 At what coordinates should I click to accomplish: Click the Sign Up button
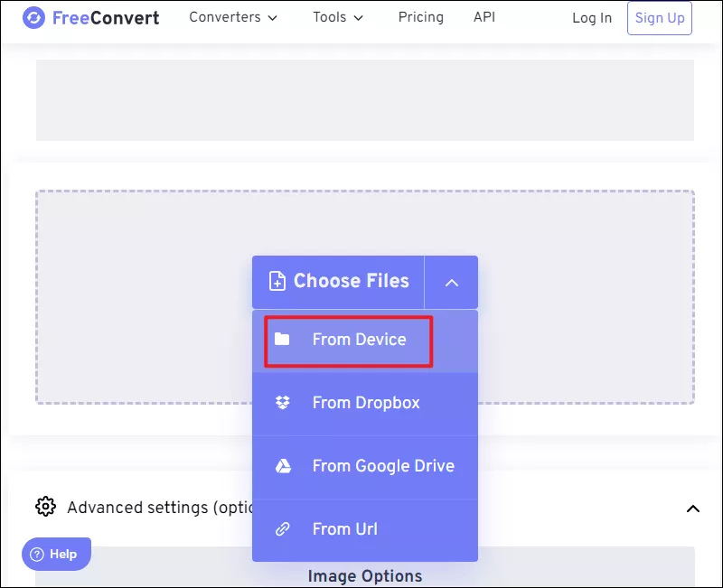click(660, 18)
